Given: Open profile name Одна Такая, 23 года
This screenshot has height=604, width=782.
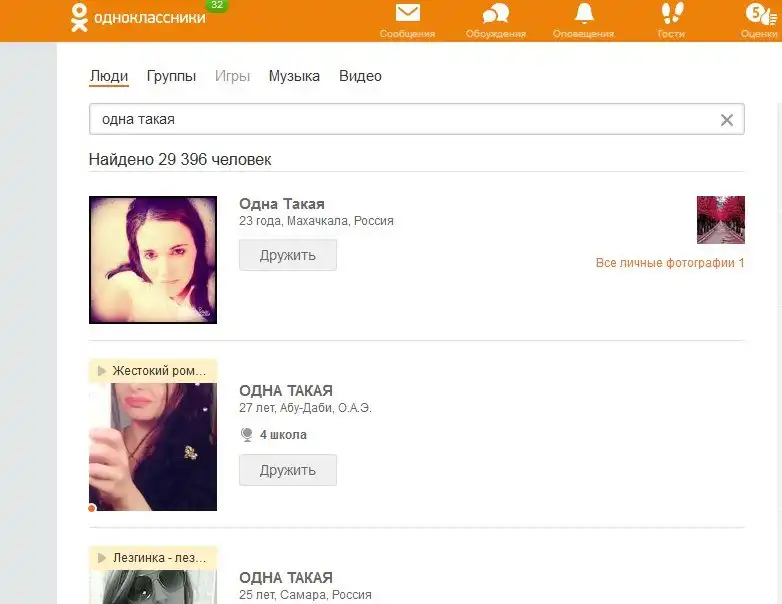Looking at the screenshot, I should (282, 204).
